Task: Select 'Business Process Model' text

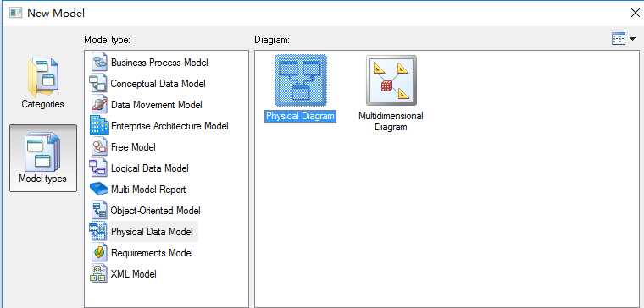Action: click(x=159, y=63)
